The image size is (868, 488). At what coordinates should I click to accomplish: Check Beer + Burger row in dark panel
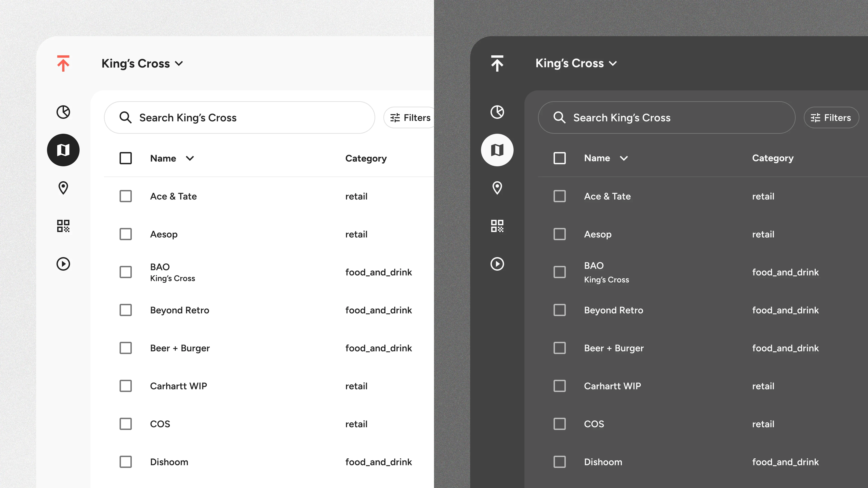560,348
